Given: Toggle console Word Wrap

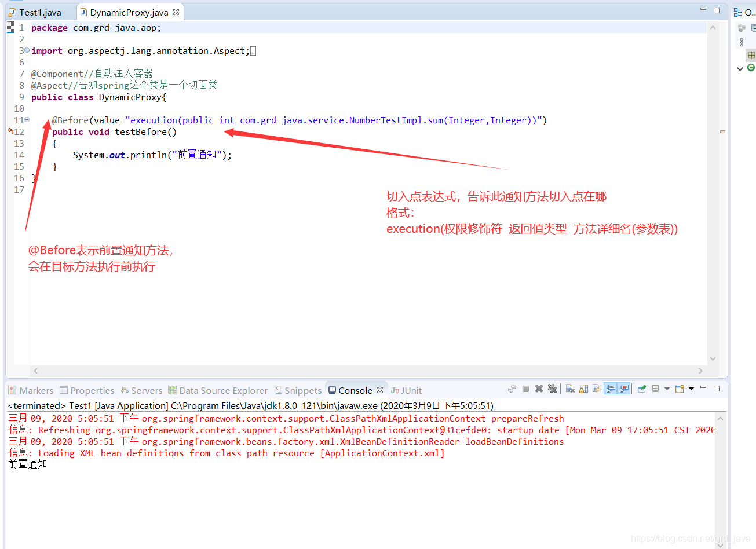Looking at the screenshot, I should click(597, 389).
